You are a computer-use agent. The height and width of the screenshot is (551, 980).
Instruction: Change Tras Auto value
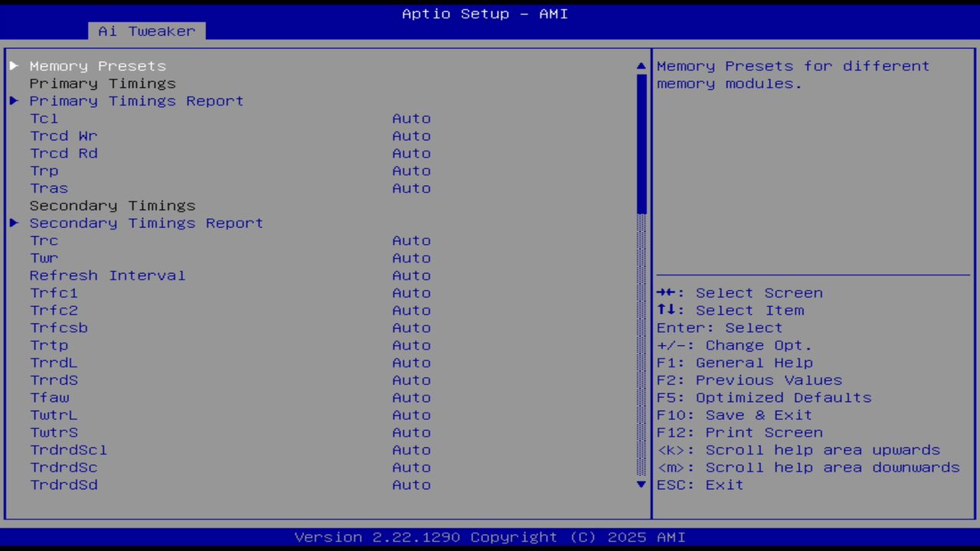coord(411,188)
